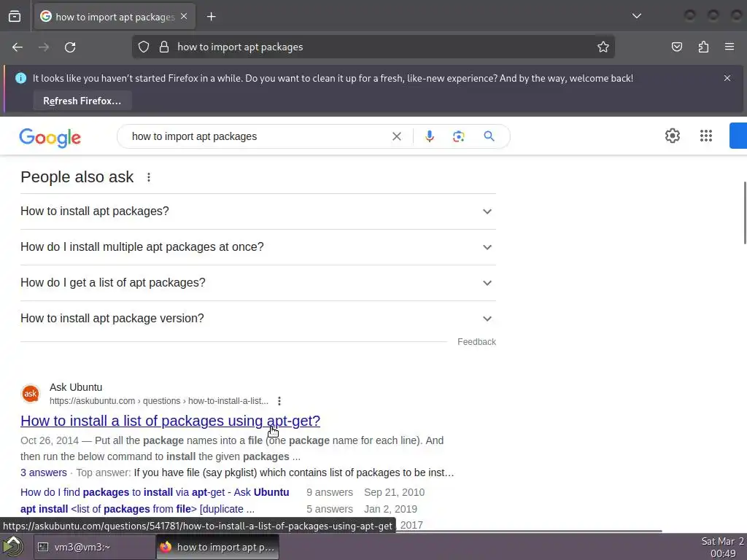Expand 'How to install apt packages?'
Screen dimensions: 747x560
[x=258, y=211]
